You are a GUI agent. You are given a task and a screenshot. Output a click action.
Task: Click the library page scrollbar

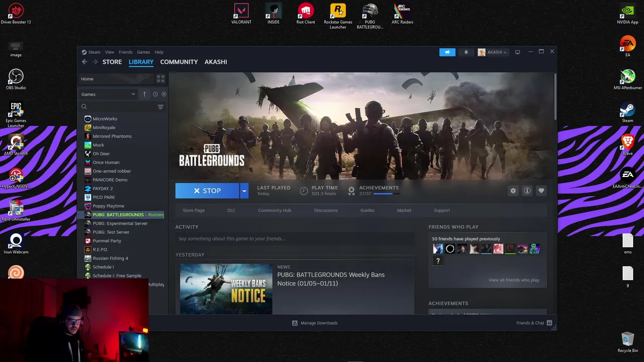555,97
